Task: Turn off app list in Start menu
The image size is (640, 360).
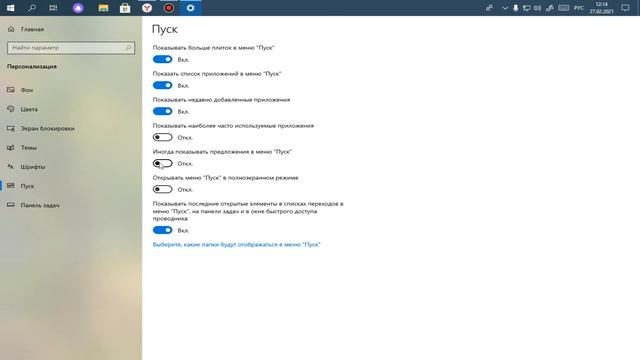Action: pyautogui.click(x=162, y=85)
